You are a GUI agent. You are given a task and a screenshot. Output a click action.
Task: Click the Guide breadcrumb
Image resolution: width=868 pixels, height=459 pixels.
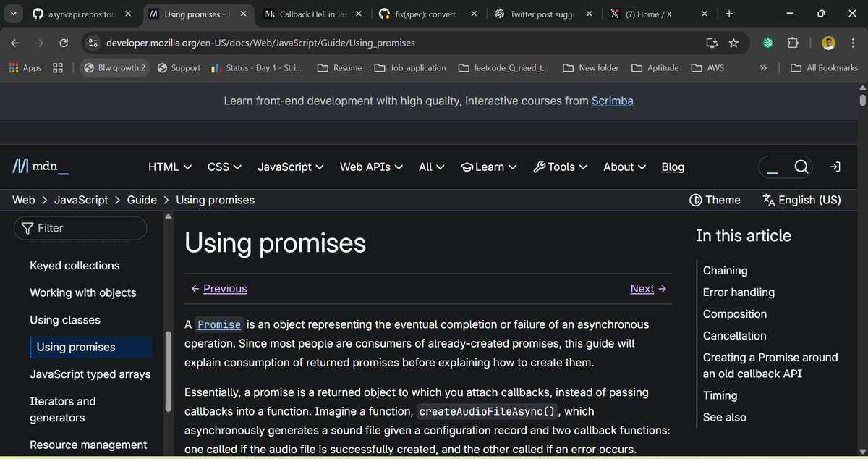pos(142,200)
